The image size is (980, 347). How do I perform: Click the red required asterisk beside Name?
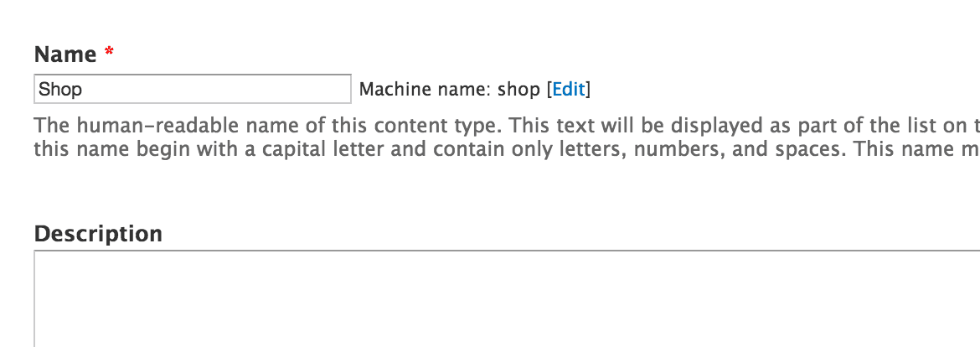(x=110, y=53)
